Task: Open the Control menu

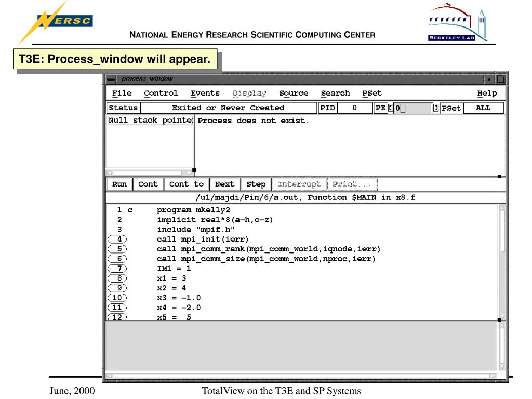Action: [161, 94]
